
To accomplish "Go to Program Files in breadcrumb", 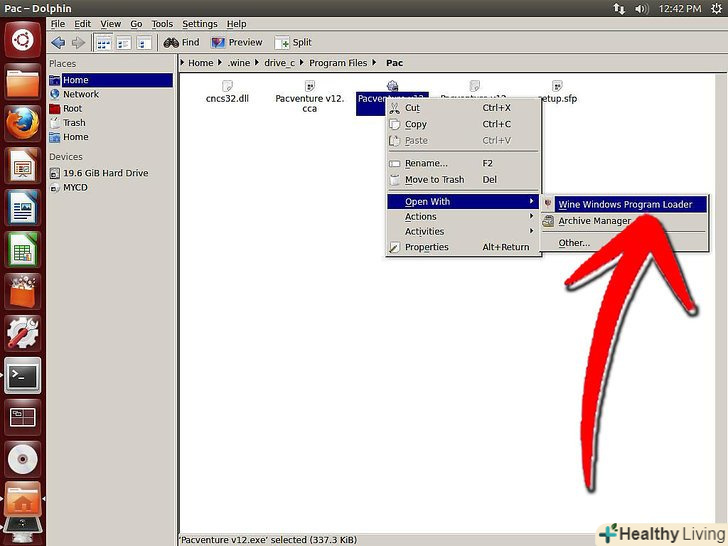I will coord(338,63).
